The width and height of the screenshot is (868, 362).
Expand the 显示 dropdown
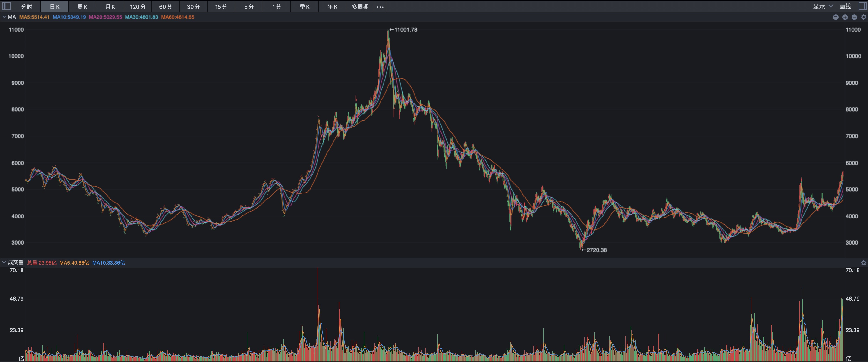(823, 6)
